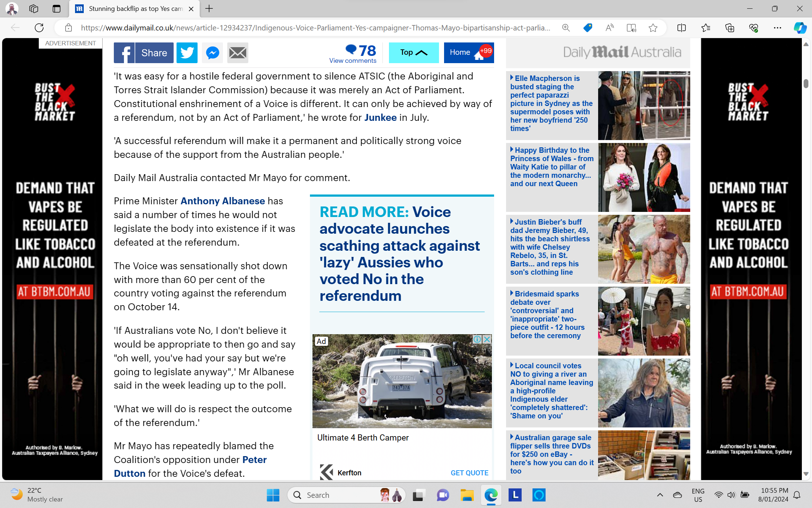
Task: Open Edge Copilot sidebar icon
Action: pos(800,28)
